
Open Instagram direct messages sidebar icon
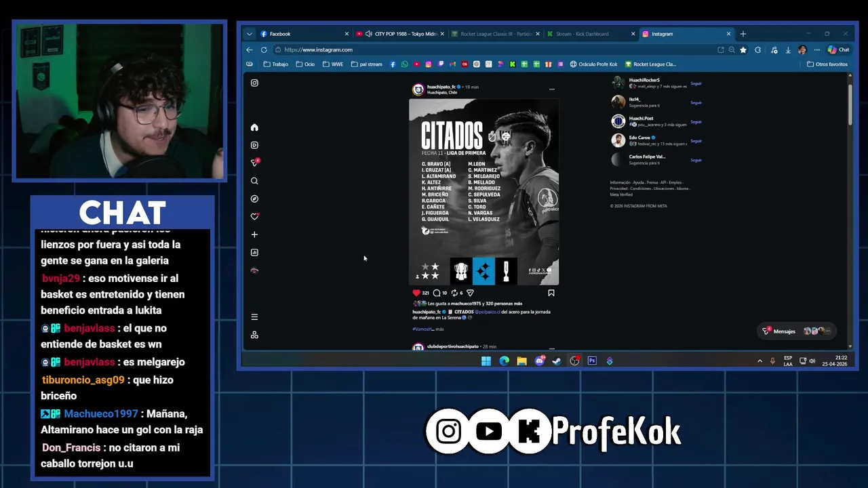click(x=255, y=163)
